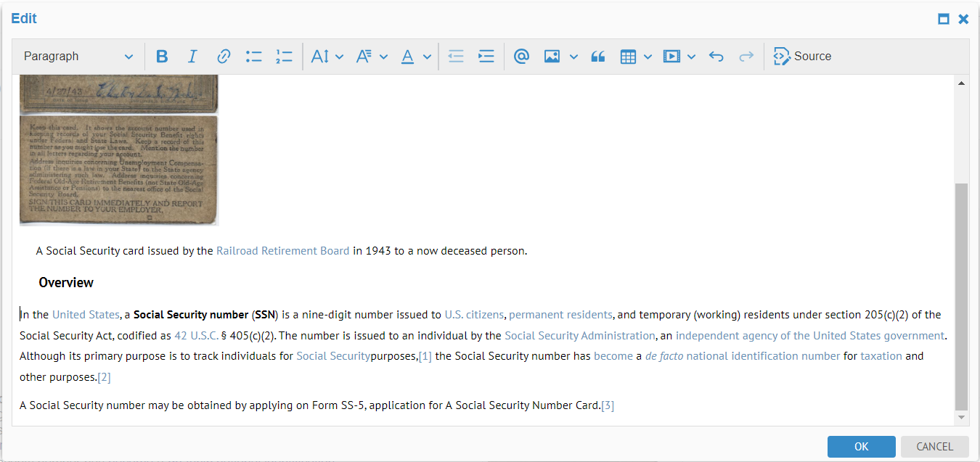This screenshot has height=462, width=980.
Task: Toggle bold formatting
Action: pyautogui.click(x=162, y=56)
